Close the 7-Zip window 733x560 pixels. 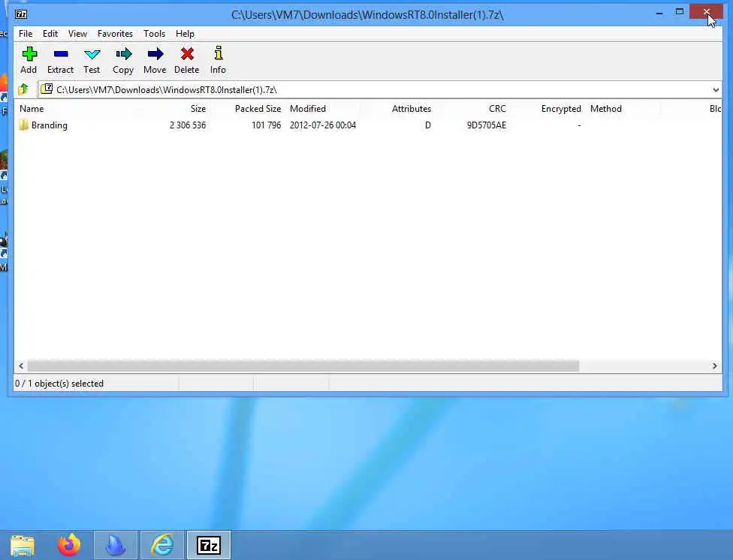pos(707,12)
